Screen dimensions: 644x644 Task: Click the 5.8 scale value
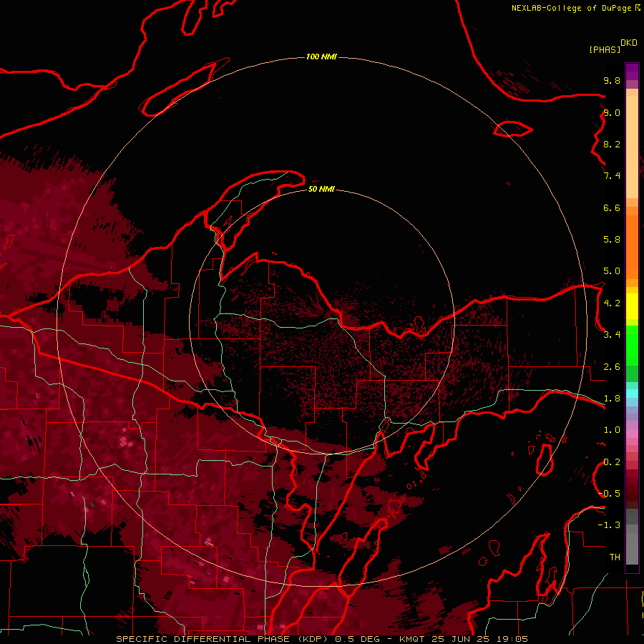coord(612,240)
